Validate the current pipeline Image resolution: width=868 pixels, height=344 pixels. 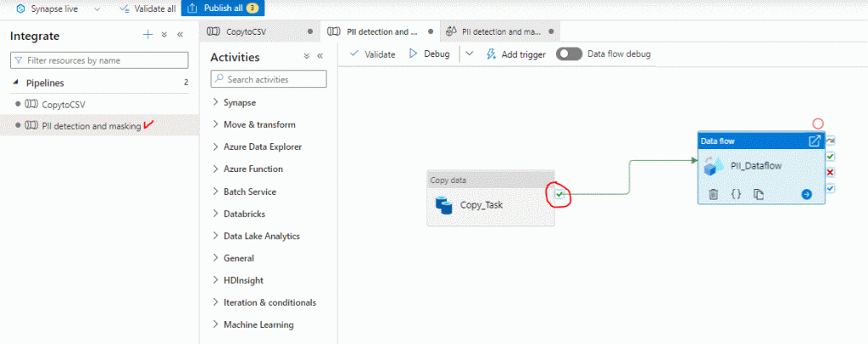point(373,54)
